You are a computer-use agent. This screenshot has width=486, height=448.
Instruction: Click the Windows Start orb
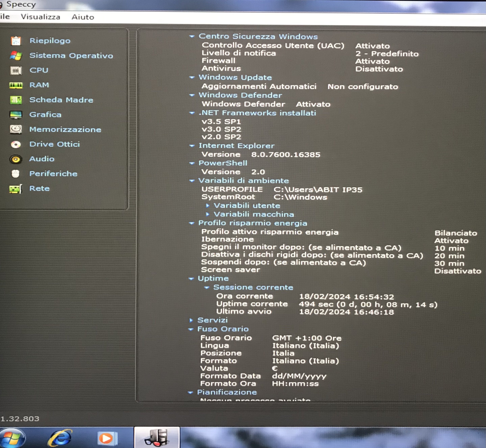click(x=12, y=438)
